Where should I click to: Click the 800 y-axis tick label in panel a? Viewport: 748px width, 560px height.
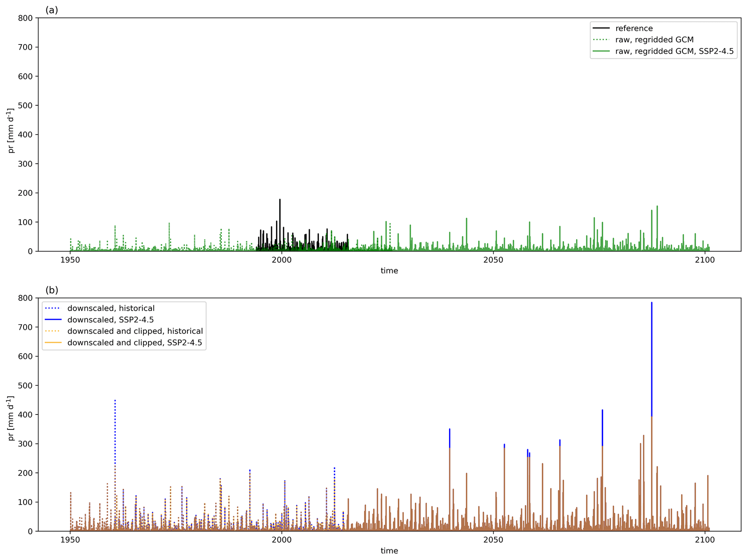point(25,18)
